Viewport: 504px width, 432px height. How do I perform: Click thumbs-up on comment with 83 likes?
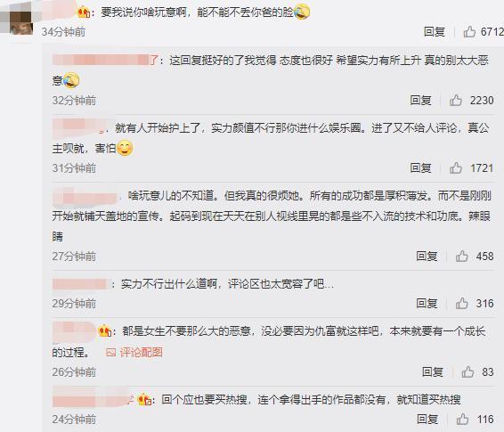click(x=467, y=372)
